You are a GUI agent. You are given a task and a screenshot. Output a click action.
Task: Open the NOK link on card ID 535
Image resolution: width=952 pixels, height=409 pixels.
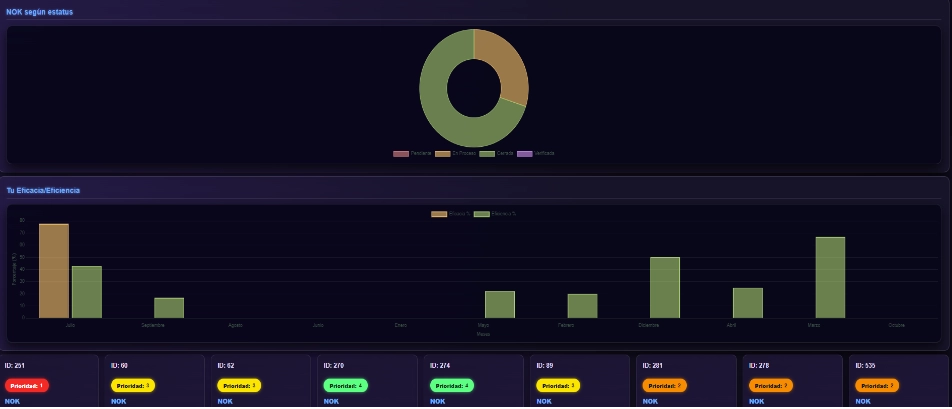tap(862, 401)
